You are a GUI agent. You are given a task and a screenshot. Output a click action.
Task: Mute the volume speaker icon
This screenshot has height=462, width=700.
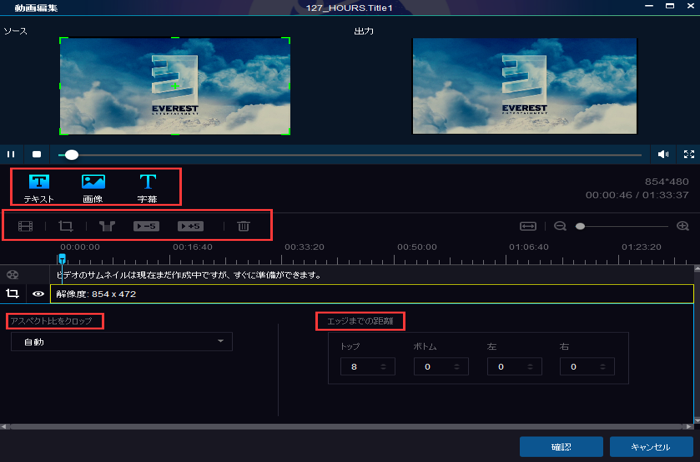[663, 154]
